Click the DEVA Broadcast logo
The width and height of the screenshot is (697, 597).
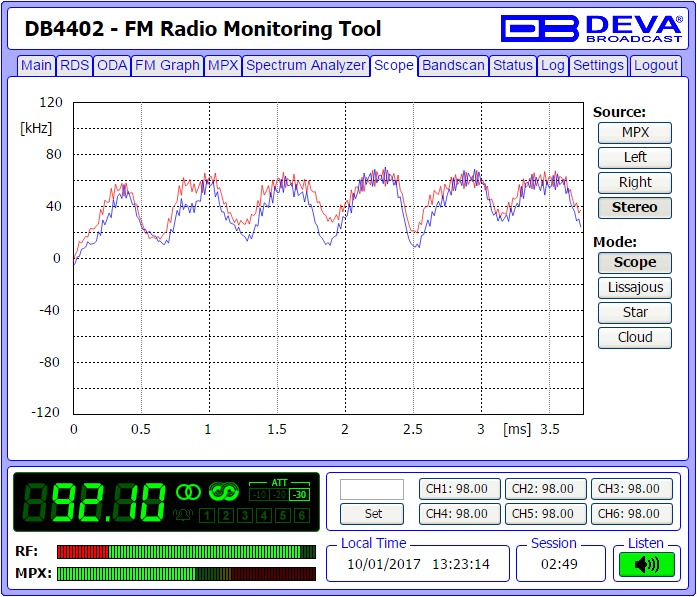[591, 28]
